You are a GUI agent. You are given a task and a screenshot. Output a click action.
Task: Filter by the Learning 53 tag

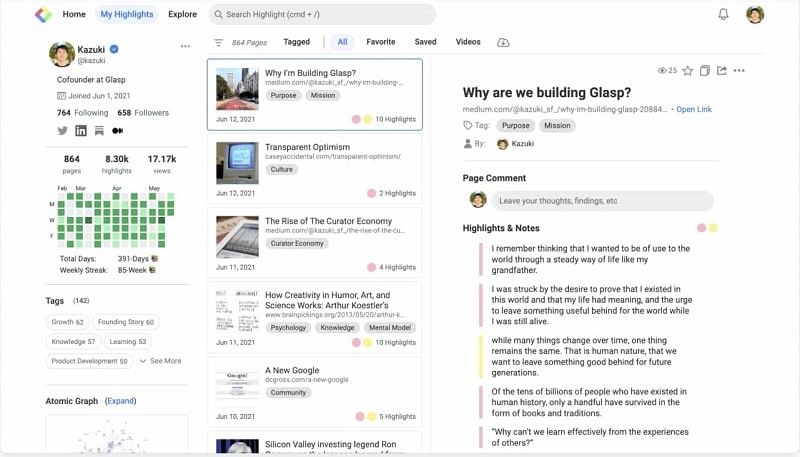[128, 342]
